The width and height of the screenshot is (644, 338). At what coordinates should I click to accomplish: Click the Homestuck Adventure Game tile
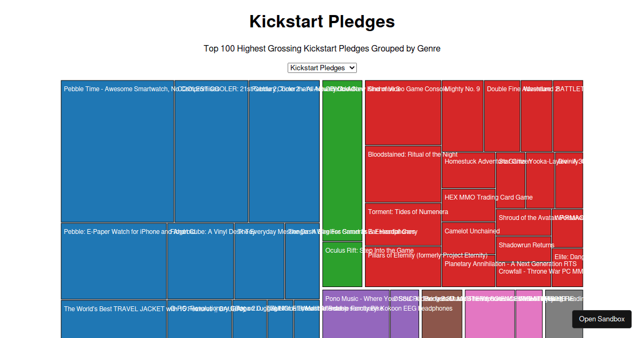click(468, 169)
